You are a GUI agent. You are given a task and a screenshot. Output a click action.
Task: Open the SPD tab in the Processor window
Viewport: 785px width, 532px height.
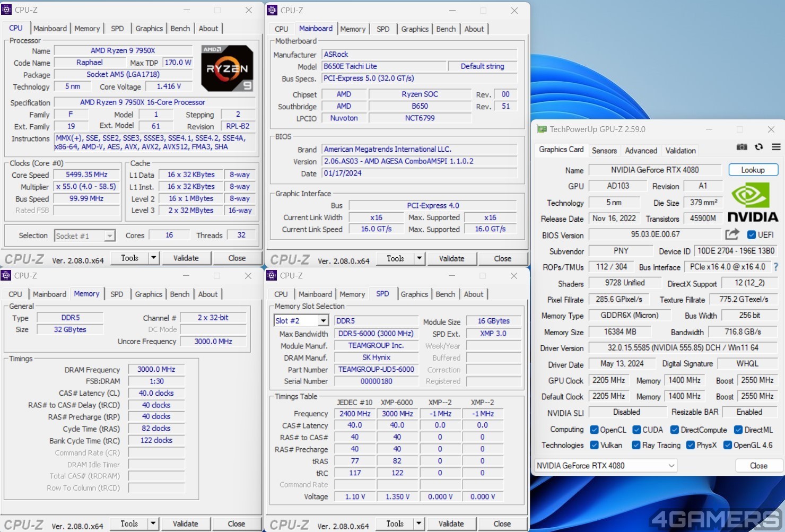[x=117, y=29]
